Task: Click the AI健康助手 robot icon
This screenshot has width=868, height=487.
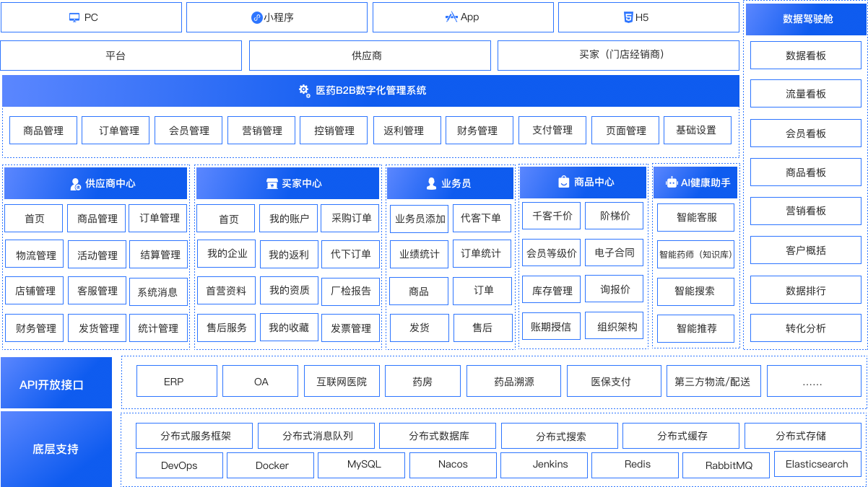Action: point(672,183)
